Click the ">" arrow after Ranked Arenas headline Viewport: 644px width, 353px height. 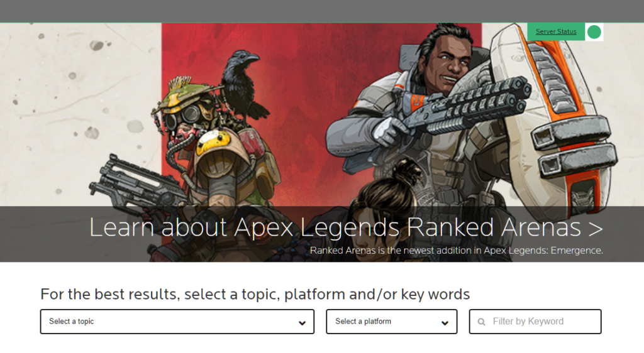click(595, 229)
